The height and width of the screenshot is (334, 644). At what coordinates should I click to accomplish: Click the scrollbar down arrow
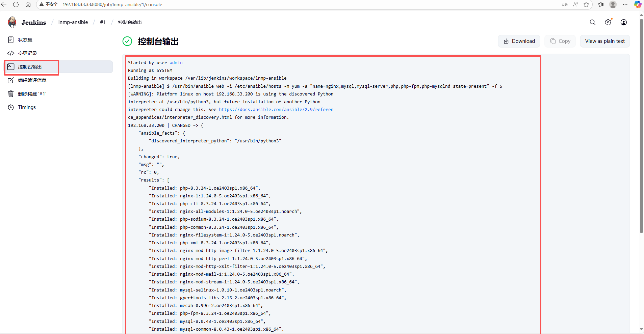pos(641,329)
